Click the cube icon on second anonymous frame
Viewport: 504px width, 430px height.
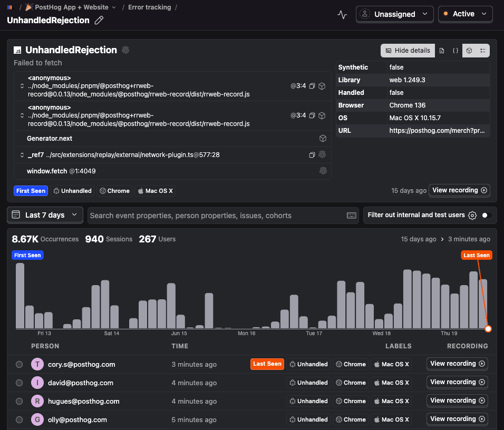(322, 116)
